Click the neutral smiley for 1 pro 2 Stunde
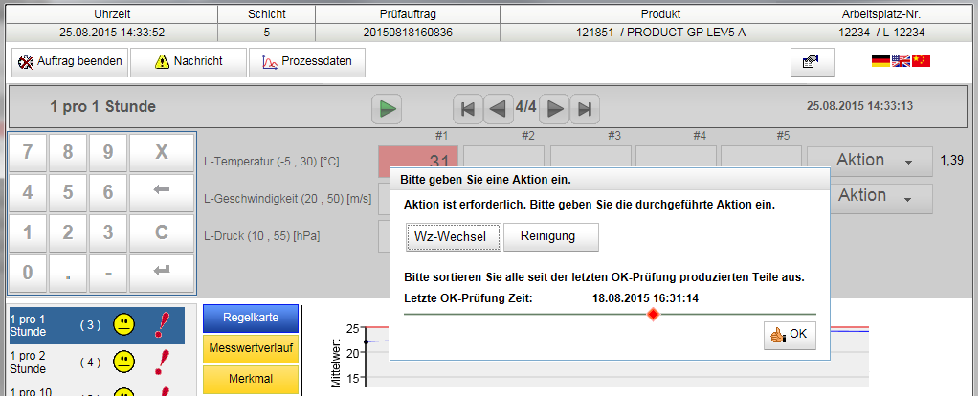This screenshot has width=980, height=396. click(x=123, y=362)
